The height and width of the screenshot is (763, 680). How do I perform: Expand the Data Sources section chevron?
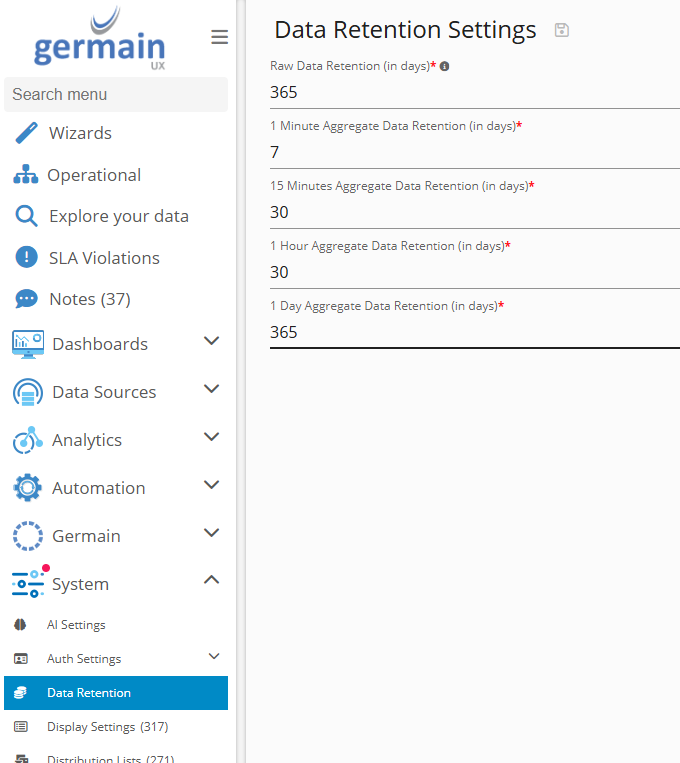pos(211,389)
